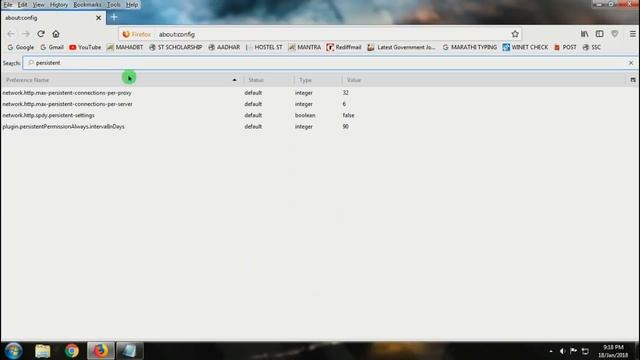Open the Rediffmail bookmark
The image size is (640, 360).
pos(344,47)
